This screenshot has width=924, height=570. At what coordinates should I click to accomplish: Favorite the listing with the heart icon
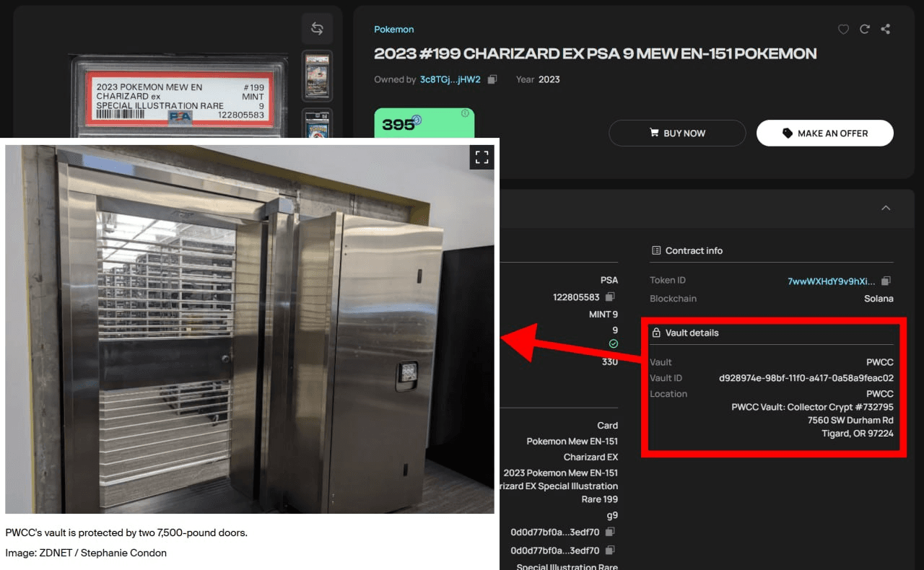click(843, 30)
